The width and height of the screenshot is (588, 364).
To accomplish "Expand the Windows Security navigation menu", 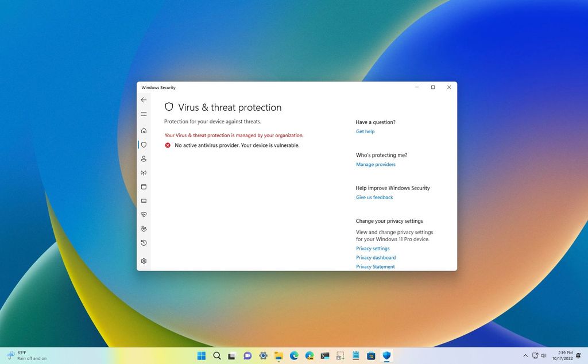I will click(144, 114).
